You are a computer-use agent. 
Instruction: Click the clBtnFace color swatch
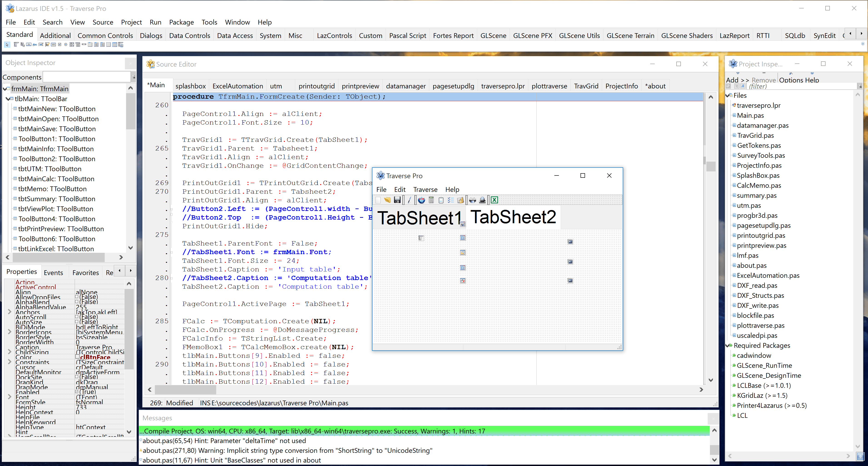tap(77, 357)
